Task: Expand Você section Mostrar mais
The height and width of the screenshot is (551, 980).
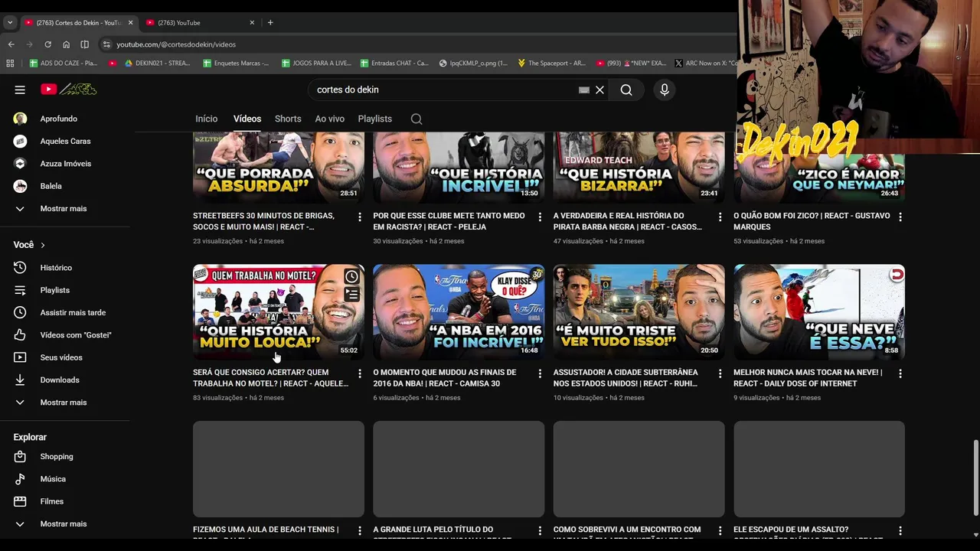Action: [x=65, y=403]
